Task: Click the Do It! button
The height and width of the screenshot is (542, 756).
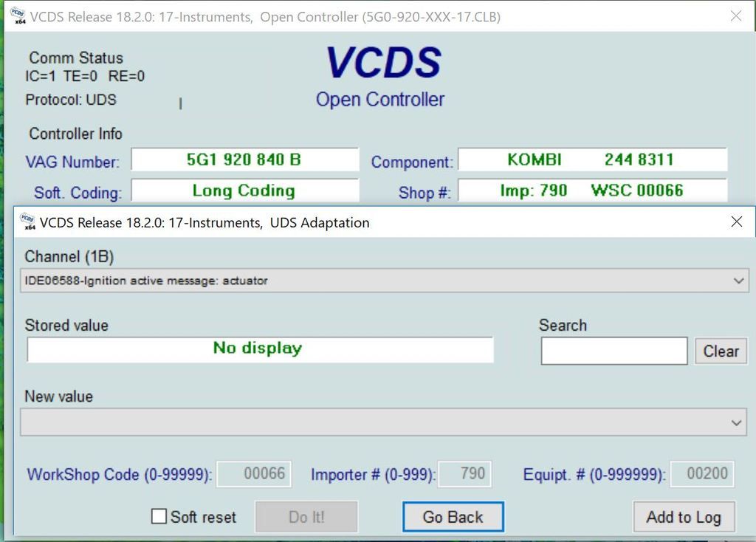Action: (306, 517)
